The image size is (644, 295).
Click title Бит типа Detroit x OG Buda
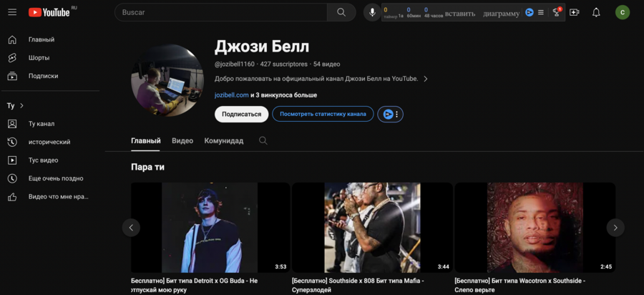click(x=194, y=285)
